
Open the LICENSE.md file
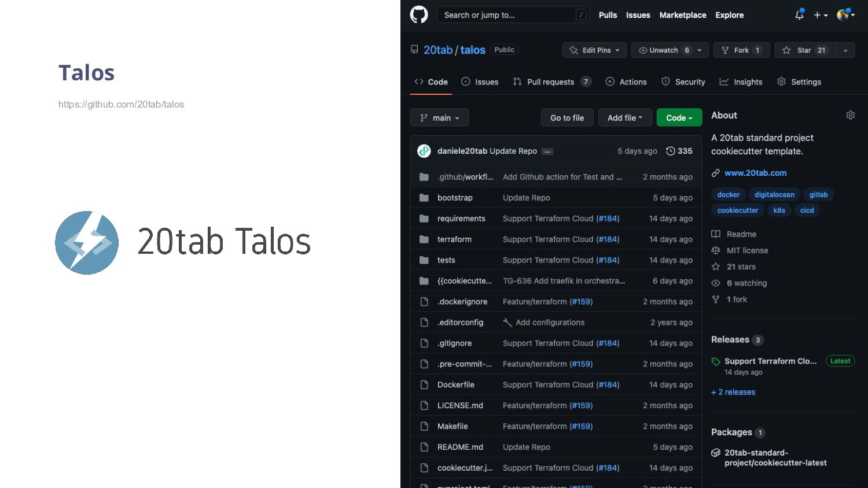click(460, 406)
